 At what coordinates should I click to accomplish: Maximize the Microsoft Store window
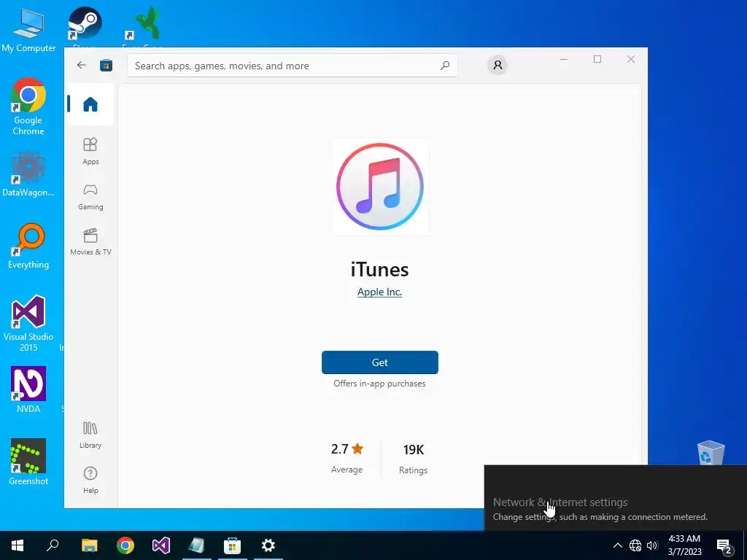click(x=597, y=59)
